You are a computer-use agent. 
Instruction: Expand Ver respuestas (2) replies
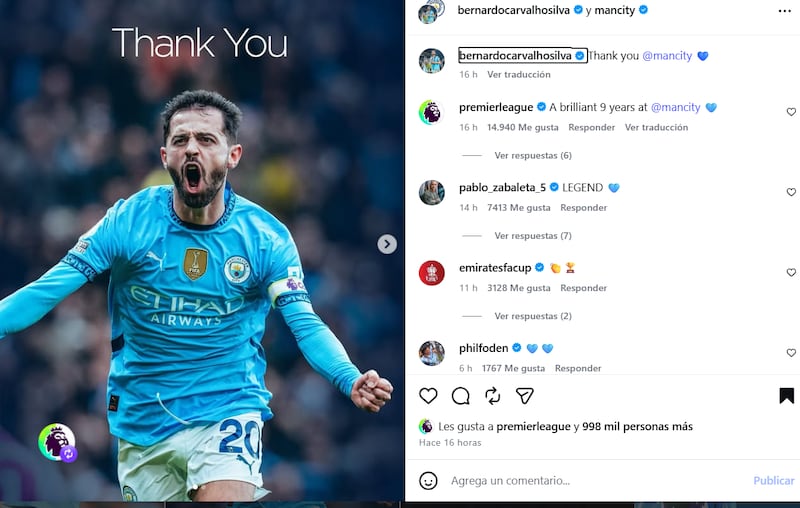pos(533,316)
